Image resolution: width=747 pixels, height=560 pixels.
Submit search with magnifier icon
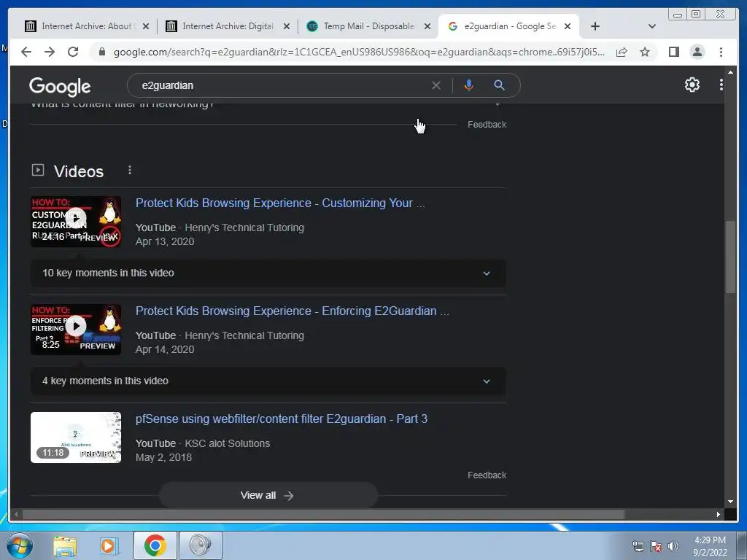499,85
